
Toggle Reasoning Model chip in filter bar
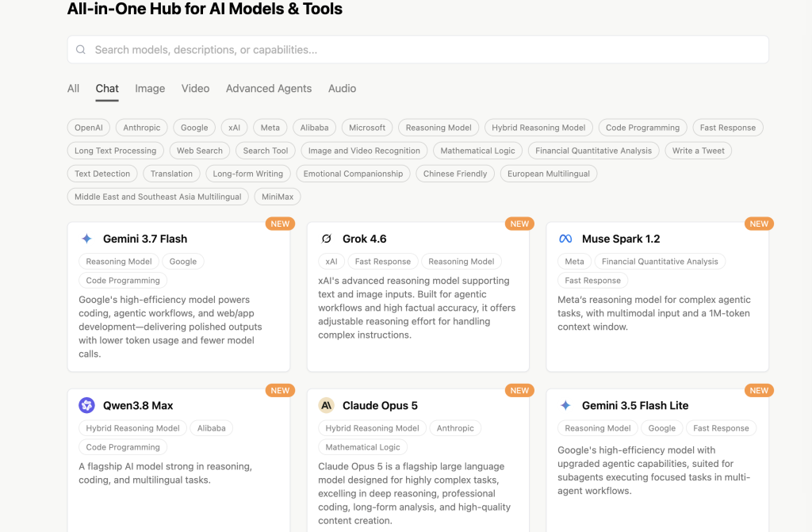[439, 128]
